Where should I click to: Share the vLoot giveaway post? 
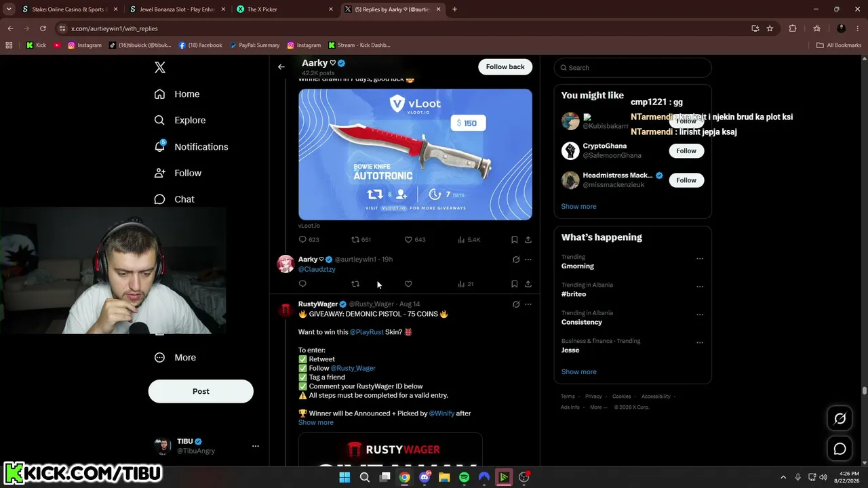click(x=528, y=239)
